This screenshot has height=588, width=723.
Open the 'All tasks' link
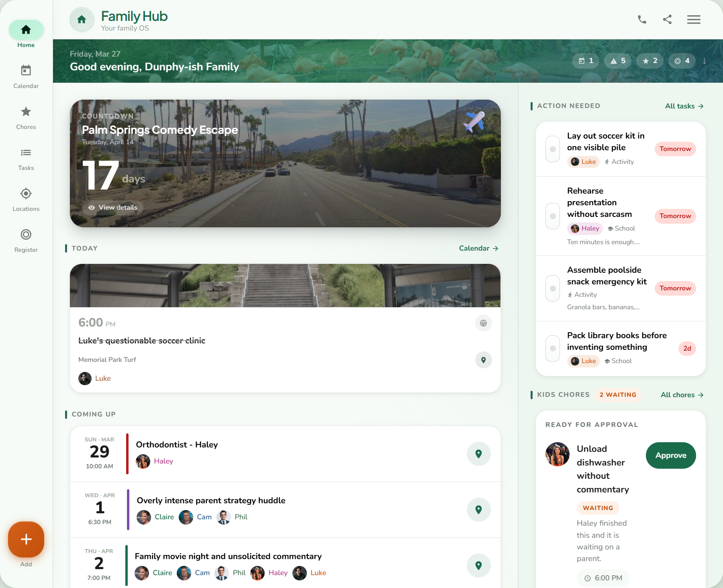click(x=683, y=106)
